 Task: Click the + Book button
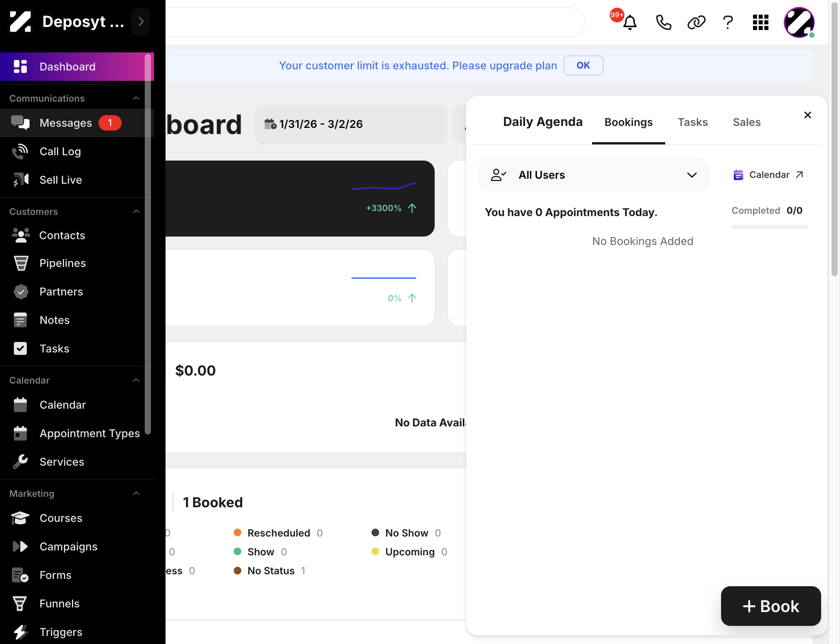[771, 606]
